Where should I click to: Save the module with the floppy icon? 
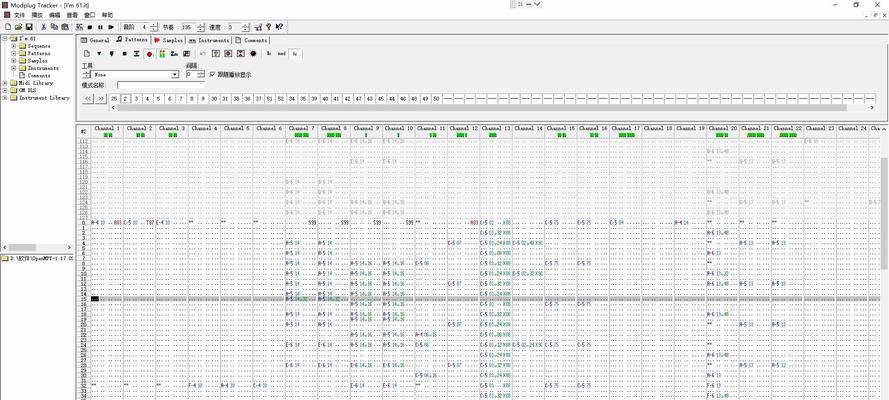pos(29,27)
